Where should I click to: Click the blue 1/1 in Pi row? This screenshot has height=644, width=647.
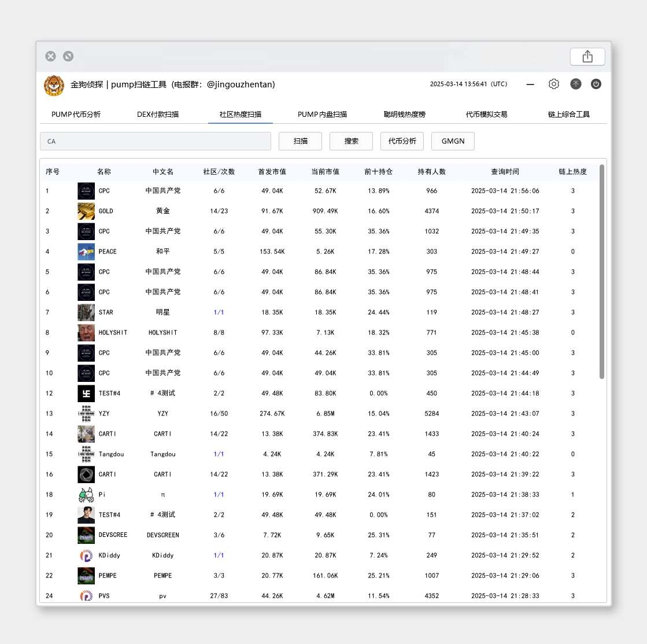coord(219,495)
